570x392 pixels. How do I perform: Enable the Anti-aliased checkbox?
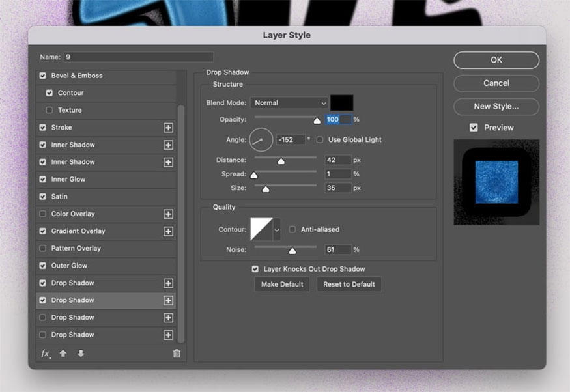coord(292,229)
